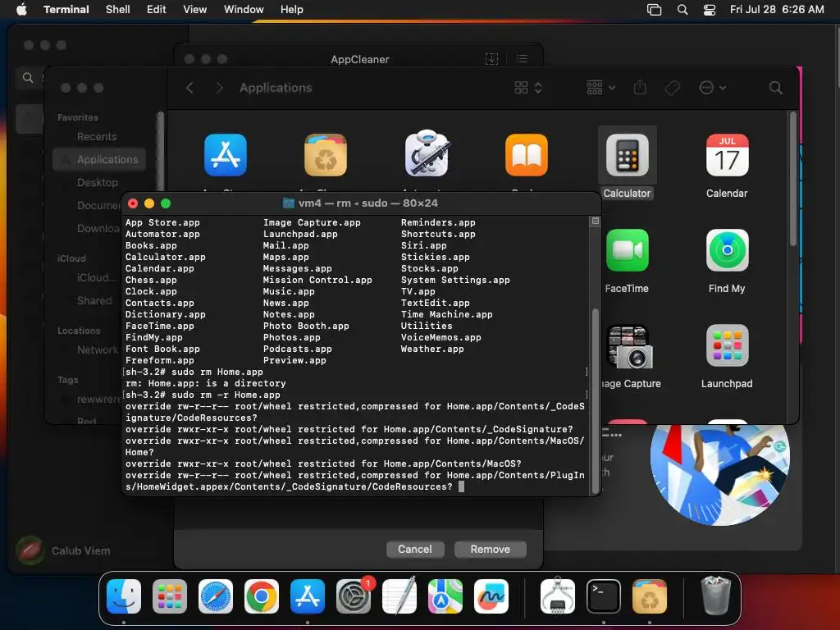
Task: Open the FaceTime app icon
Action: tap(627, 250)
